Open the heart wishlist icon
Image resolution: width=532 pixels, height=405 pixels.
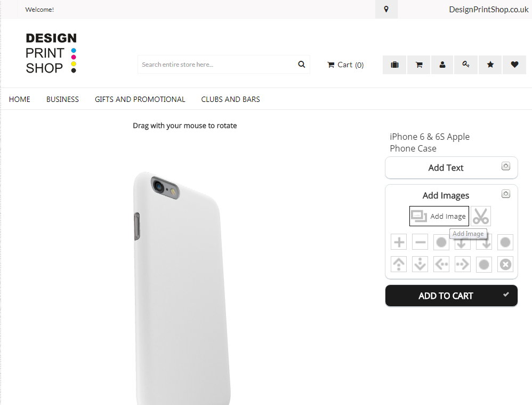[x=514, y=65]
